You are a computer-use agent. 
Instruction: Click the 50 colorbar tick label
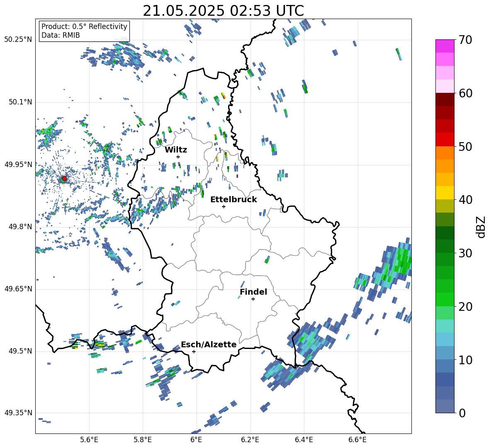(x=466, y=147)
